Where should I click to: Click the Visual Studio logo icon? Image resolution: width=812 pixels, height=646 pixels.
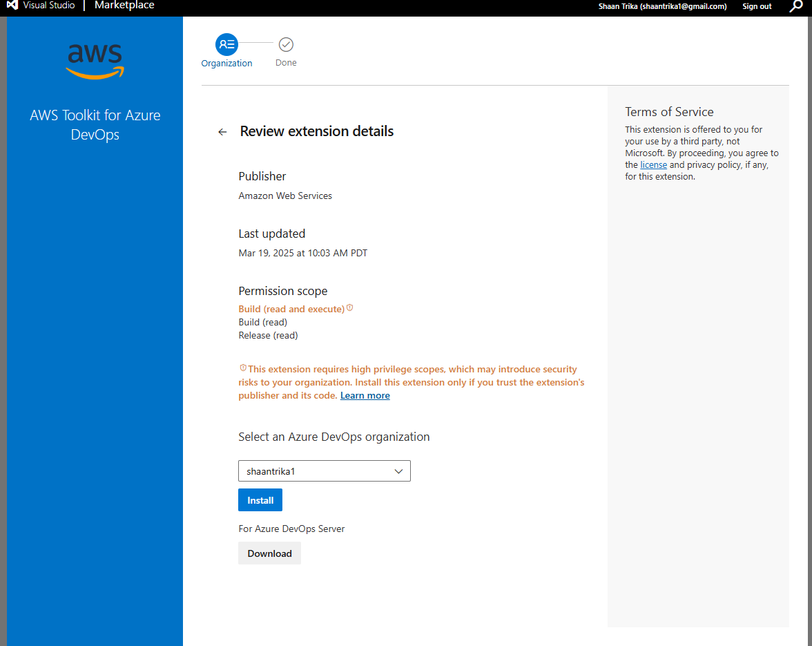point(12,5)
